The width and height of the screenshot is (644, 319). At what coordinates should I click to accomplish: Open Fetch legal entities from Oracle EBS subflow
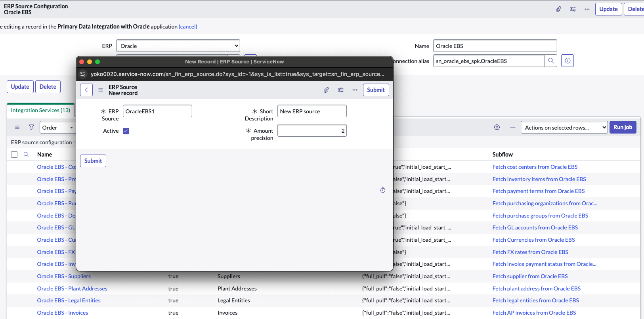pyautogui.click(x=535, y=300)
